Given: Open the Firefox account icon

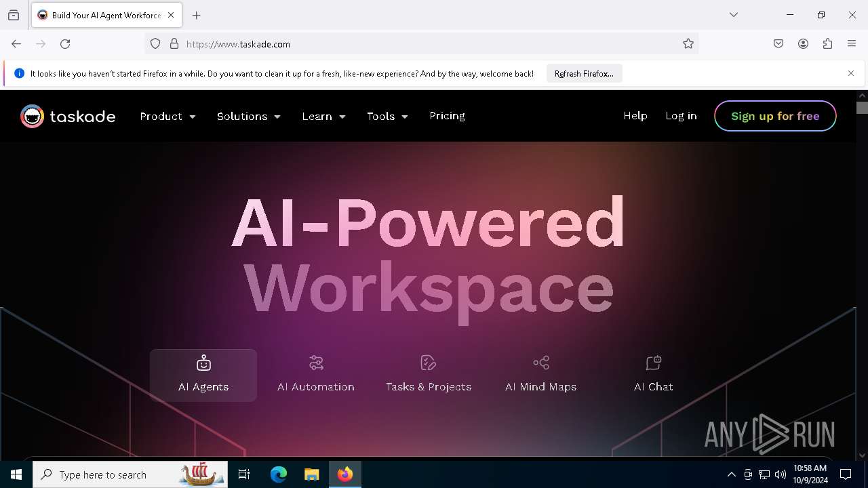Looking at the screenshot, I should point(803,44).
